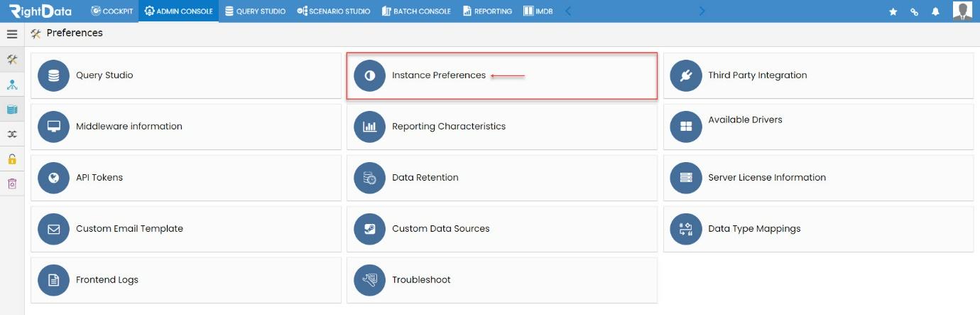Select the padlock icon in left sidebar
This screenshot has width=980, height=315.
click(x=12, y=159)
